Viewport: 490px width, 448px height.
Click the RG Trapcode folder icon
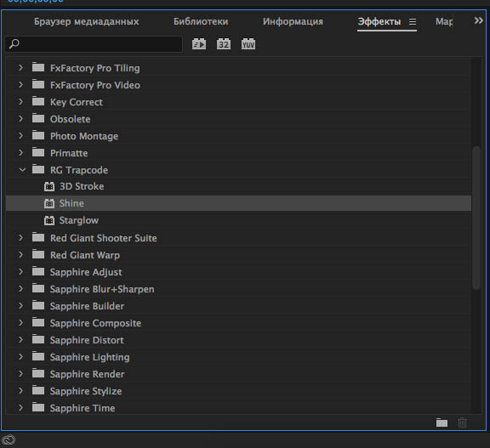(38, 169)
